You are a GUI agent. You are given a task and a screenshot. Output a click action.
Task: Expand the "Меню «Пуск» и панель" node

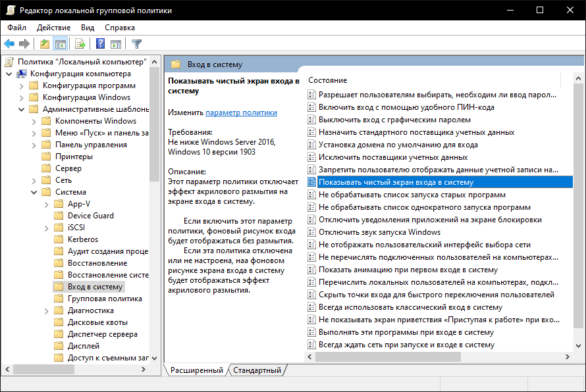pyautogui.click(x=34, y=134)
